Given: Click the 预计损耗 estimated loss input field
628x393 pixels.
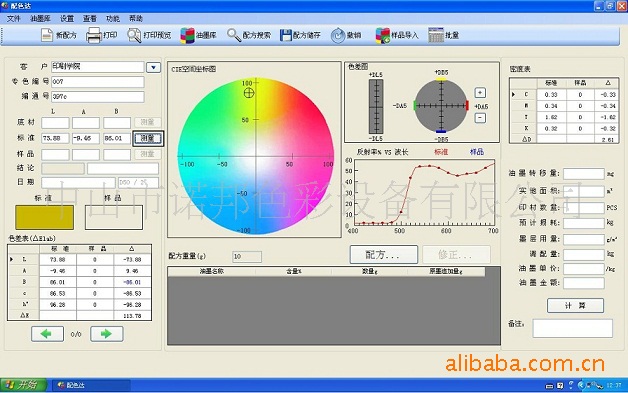Looking at the screenshot, I should 584,223.
